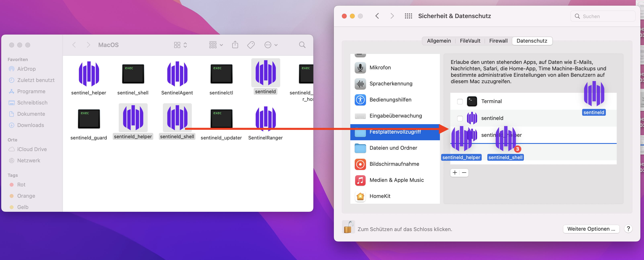Click the plus button to add app
Image resolution: width=644 pixels, height=260 pixels.
pos(455,173)
